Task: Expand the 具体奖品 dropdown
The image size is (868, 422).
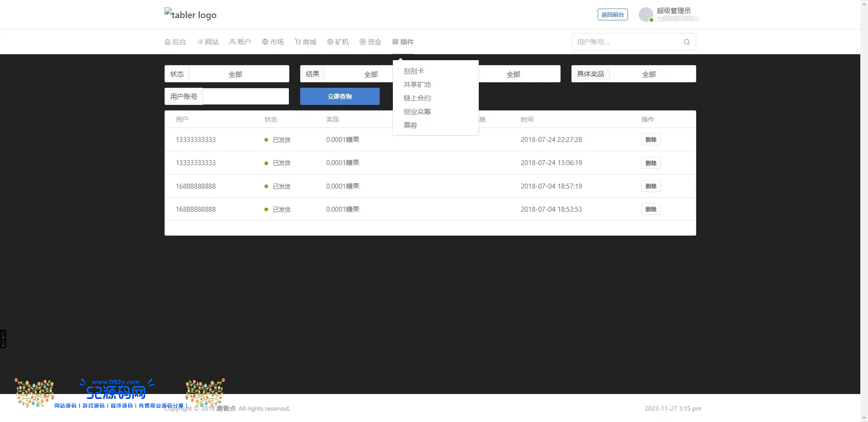Action: pos(652,74)
